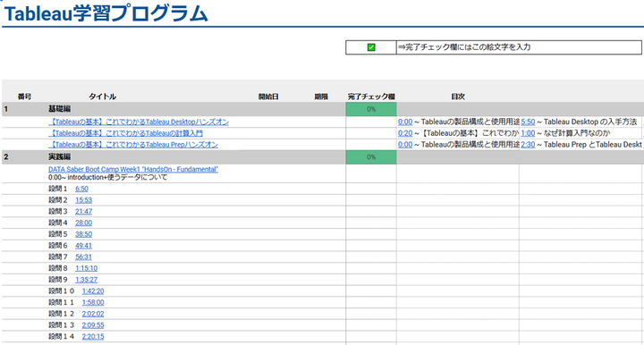Jump to 1:42:20 timestamp for 設問10
The height and width of the screenshot is (345, 644).
(93, 290)
